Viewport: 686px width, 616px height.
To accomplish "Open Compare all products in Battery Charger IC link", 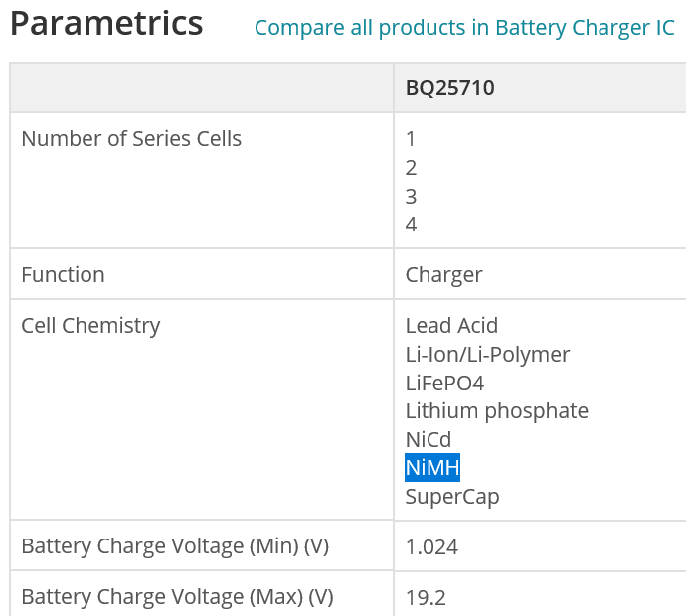I will point(464,28).
